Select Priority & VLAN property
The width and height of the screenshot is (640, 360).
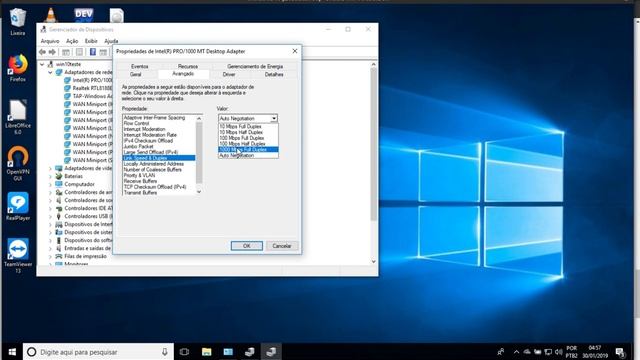tap(159, 175)
